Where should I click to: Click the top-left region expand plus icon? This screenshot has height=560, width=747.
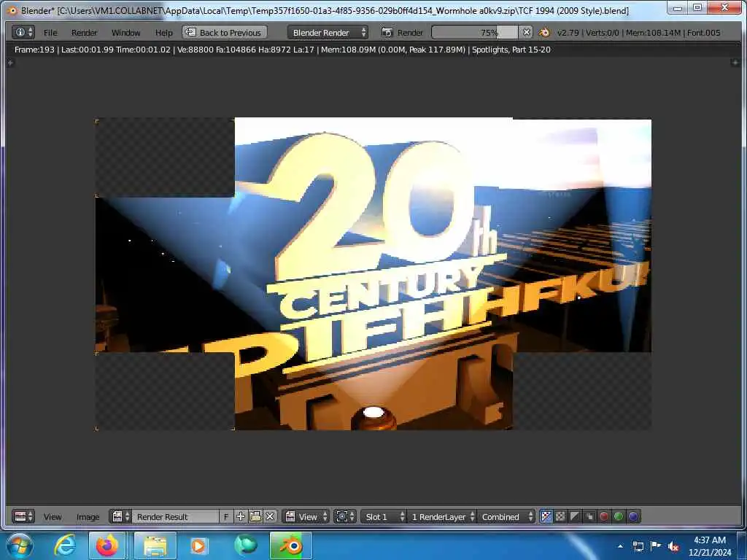point(10,63)
